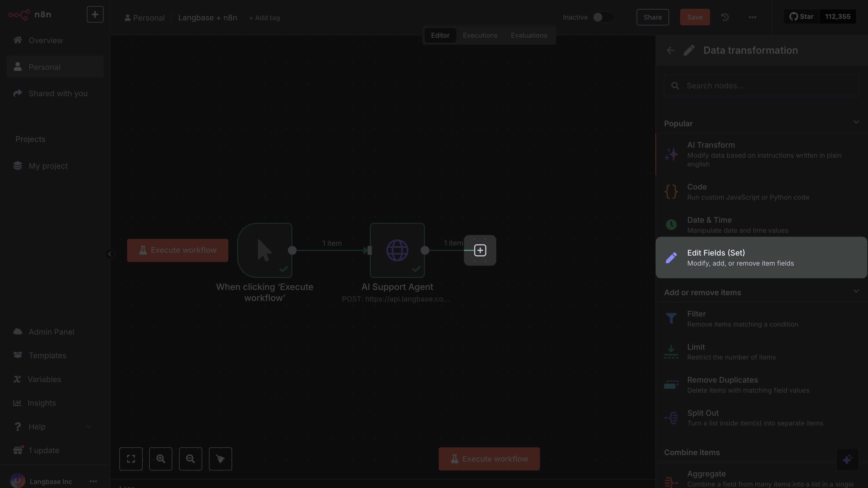Toggle the workflow Inactive switch
Viewport: 868px width, 488px height.
[x=603, y=17]
